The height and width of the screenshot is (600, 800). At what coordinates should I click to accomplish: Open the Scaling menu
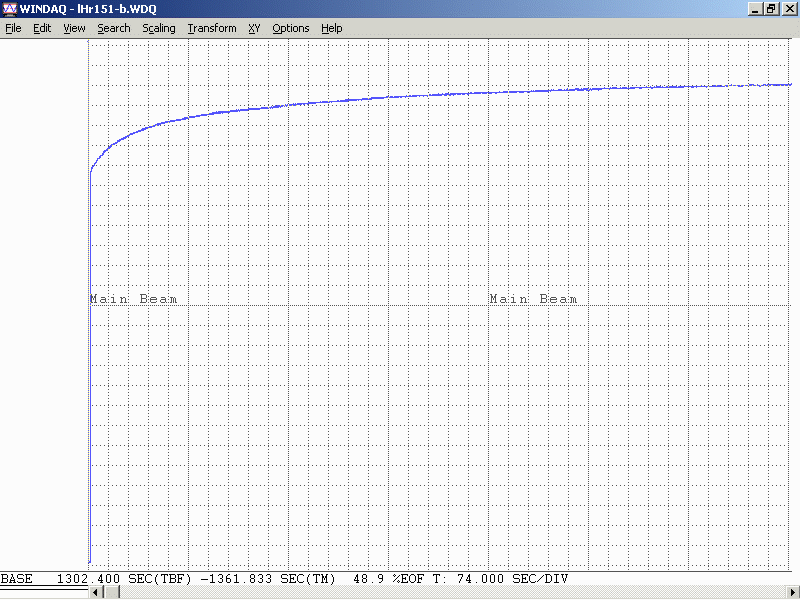[x=159, y=28]
